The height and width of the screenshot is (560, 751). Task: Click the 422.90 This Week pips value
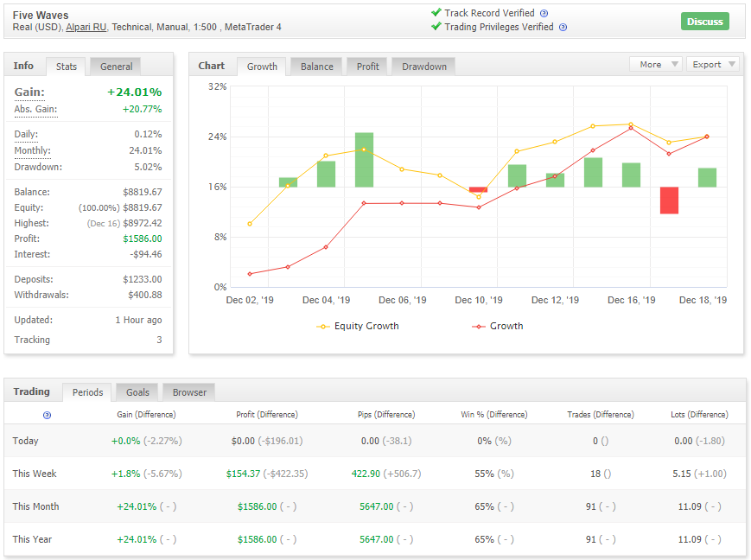coord(366,474)
